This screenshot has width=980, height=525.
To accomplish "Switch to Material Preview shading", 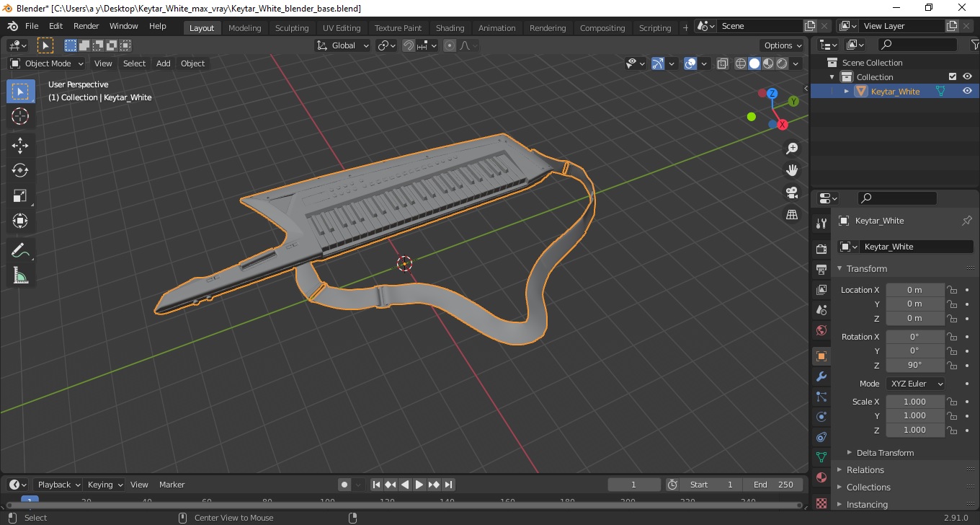I will click(768, 63).
